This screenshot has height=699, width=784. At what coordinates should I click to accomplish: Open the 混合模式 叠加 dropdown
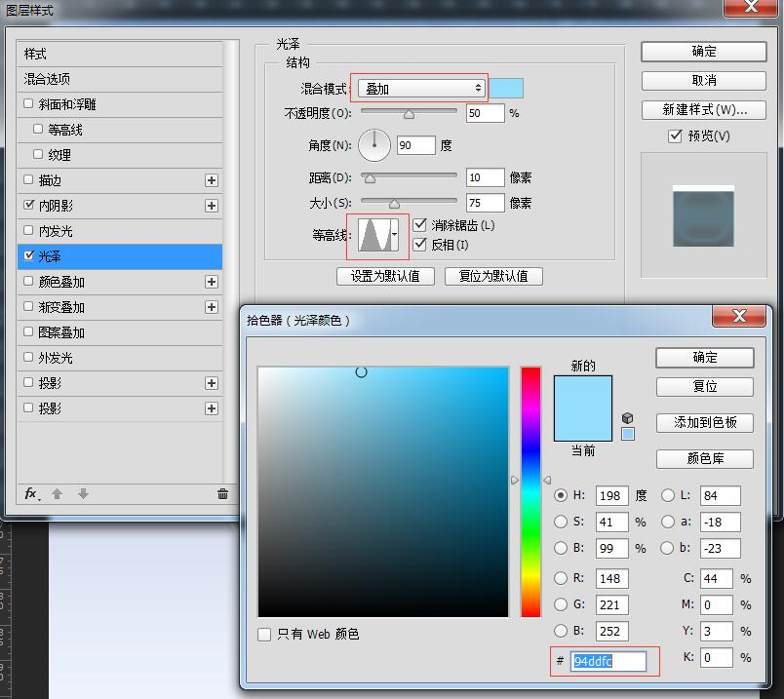coord(421,89)
